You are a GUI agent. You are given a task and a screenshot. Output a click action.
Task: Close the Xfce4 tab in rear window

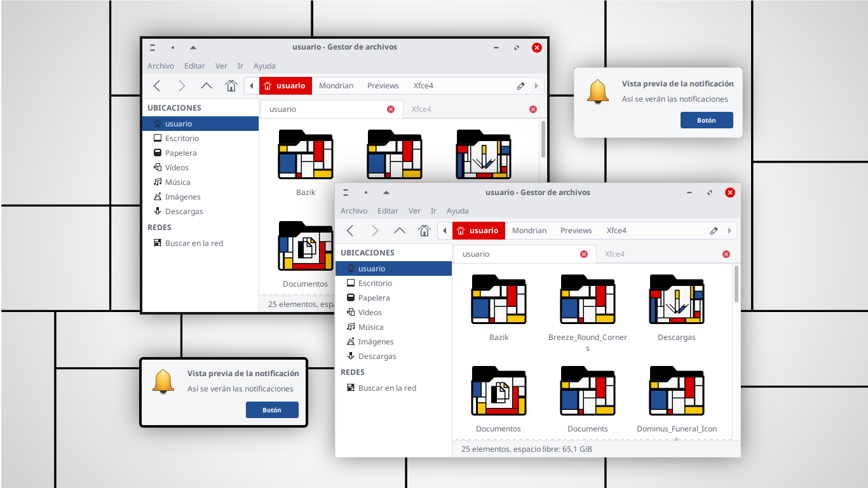click(533, 109)
